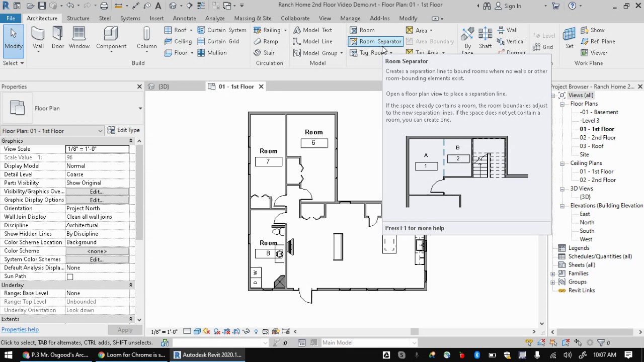Viewport: 644px width, 362px height.
Task: Open the Manage ribbon tab
Action: pos(350,18)
